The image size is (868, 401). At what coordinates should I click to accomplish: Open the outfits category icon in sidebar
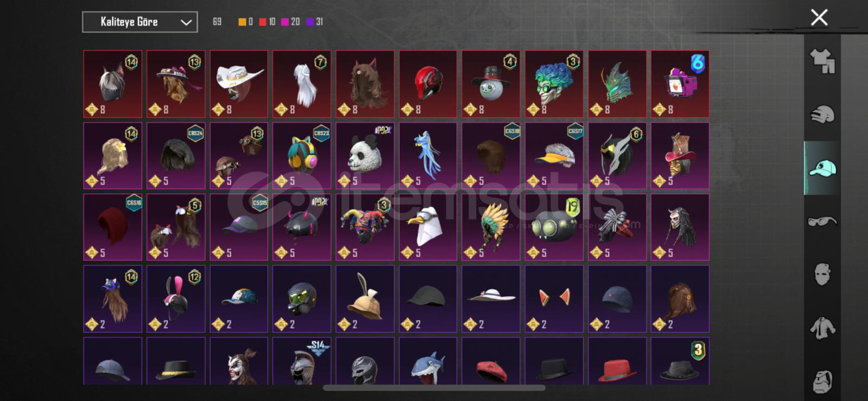click(822, 61)
